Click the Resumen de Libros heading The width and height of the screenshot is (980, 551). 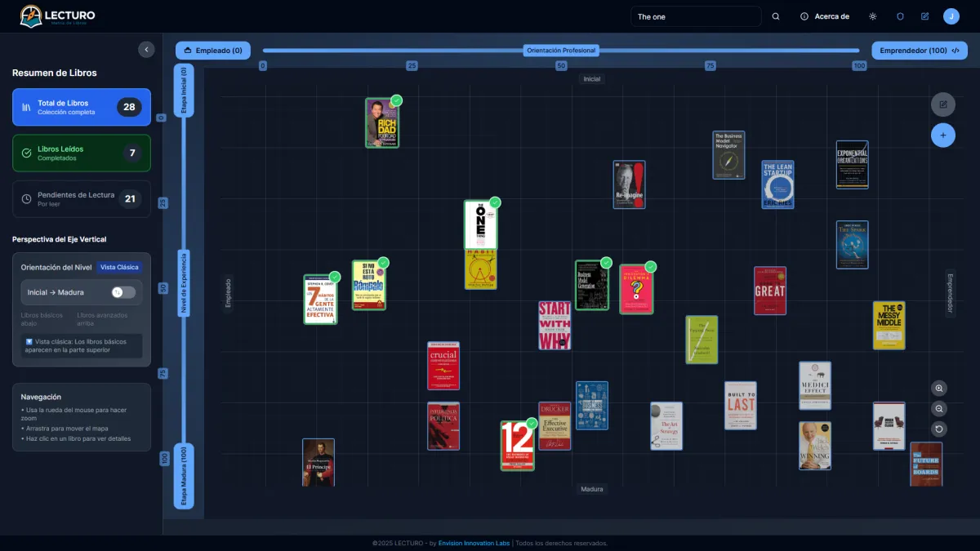coord(54,73)
